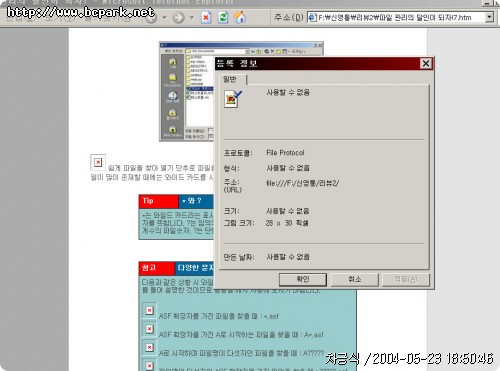Screen dimensions: 500x371
Task: Click the image file icon in 등록 정보 dialog
Action: (x=233, y=99)
